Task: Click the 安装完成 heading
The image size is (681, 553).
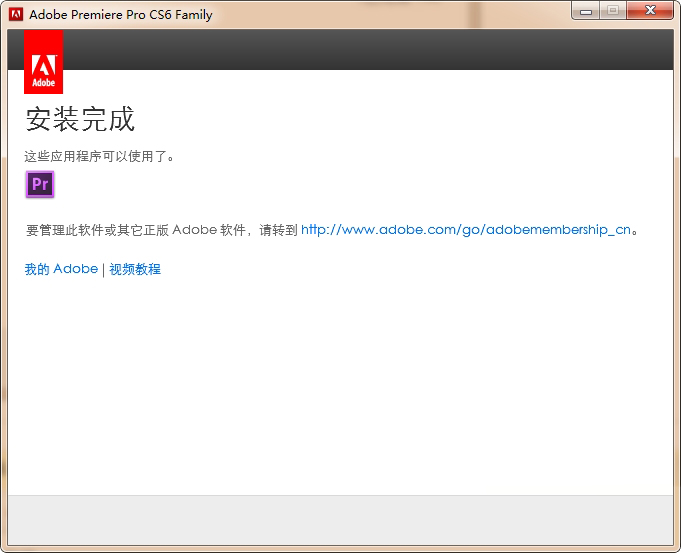Action: [x=80, y=119]
